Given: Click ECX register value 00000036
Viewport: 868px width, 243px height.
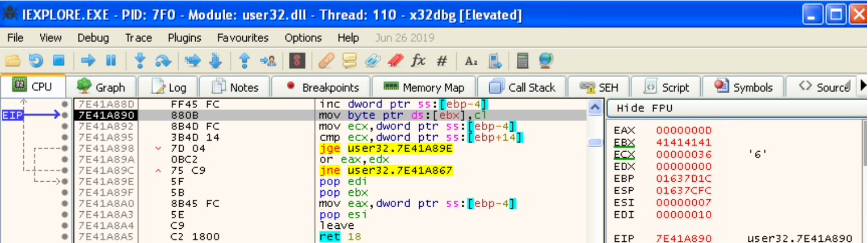Looking at the screenshot, I should pos(684,154).
